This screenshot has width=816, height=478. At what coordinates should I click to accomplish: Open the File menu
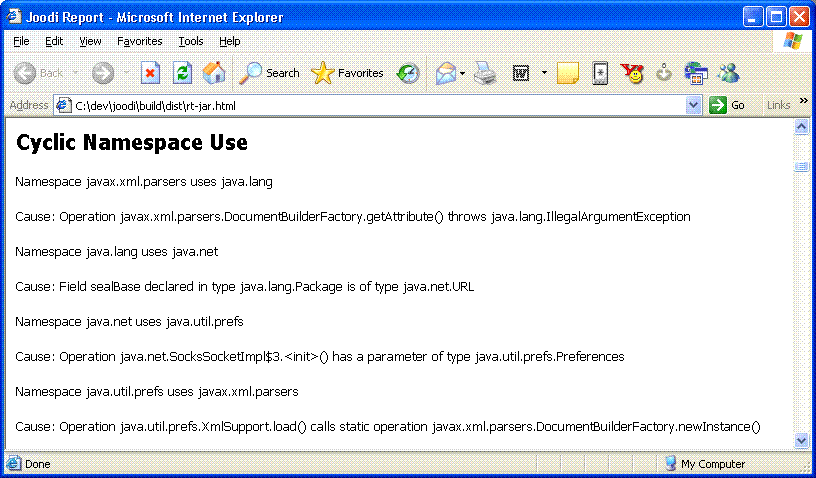pos(21,41)
